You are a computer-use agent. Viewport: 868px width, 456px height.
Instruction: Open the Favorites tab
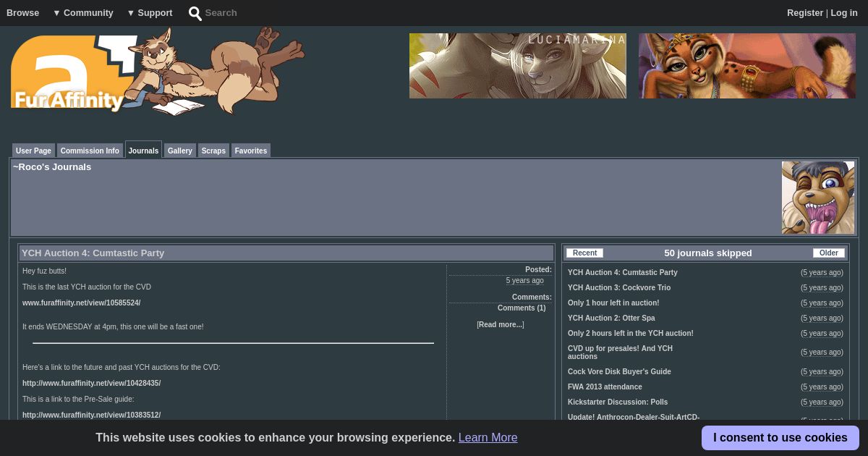coord(251,151)
